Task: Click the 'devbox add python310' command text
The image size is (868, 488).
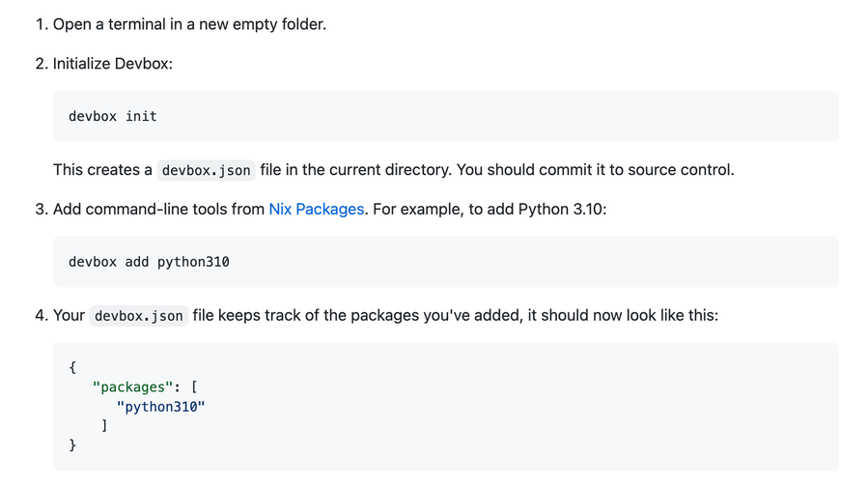Action: tap(149, 262)
